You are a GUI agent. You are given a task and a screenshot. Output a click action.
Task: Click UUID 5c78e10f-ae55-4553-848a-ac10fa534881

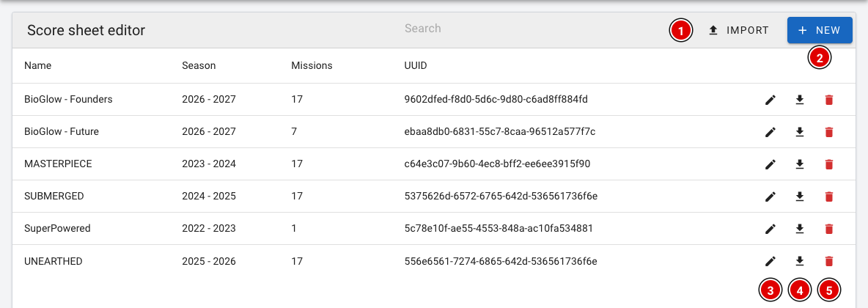point(499,228)
